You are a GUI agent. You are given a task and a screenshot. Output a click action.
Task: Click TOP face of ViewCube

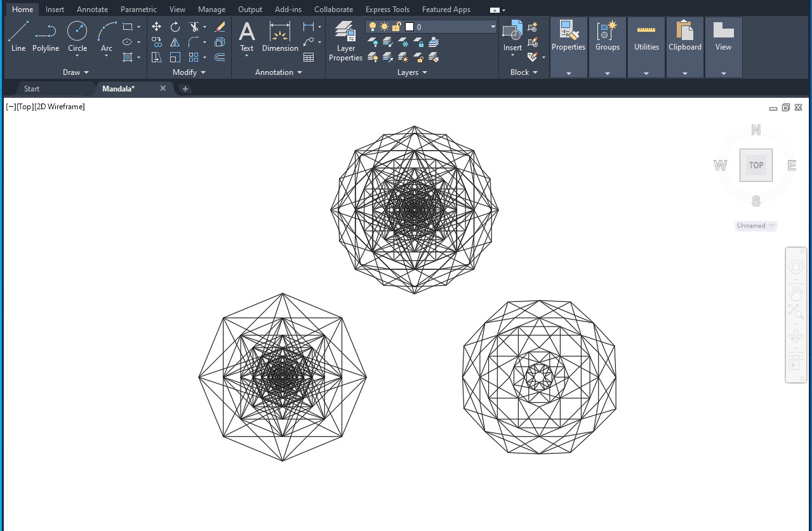point(755,165)
